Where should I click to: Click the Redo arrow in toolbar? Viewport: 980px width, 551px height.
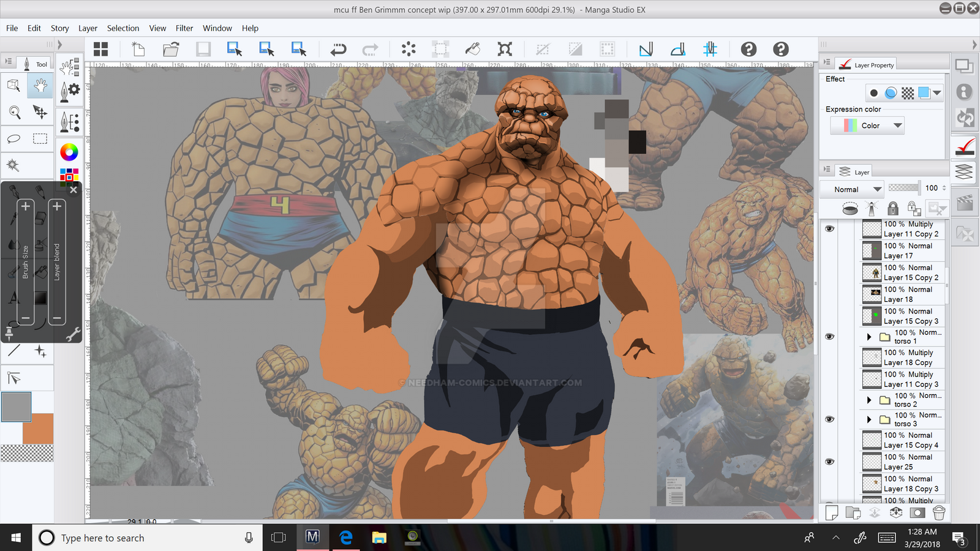point(370,49)
